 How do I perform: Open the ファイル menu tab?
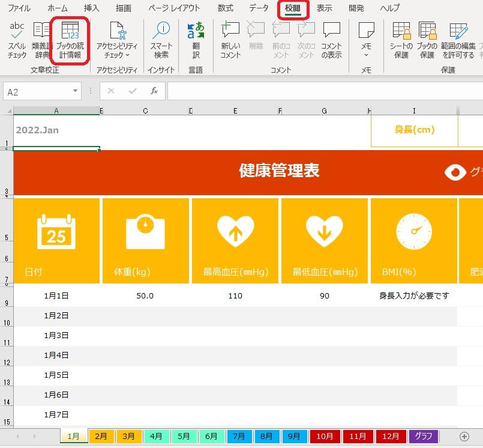click(x=19, y=8)
